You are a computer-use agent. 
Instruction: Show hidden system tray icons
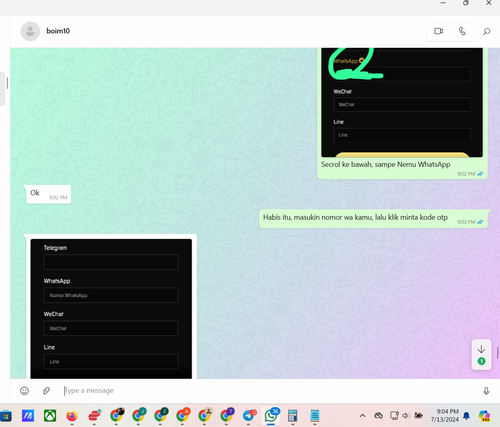[x=362, y=416]
